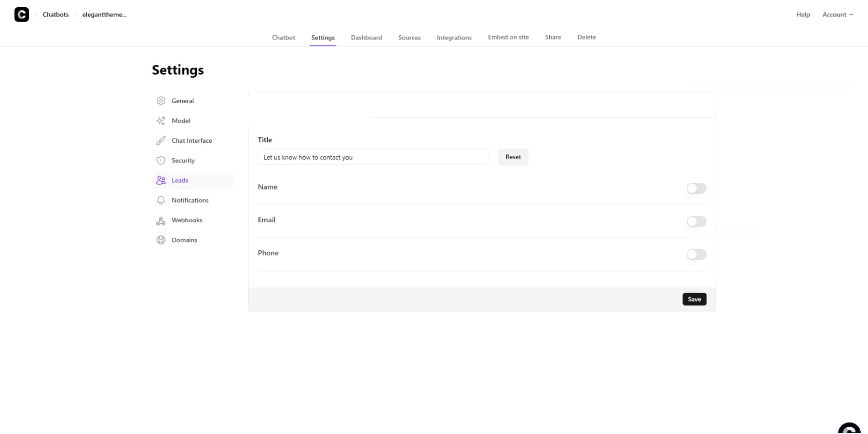
Task: Switch to the Dashboard tab
Action: 366,37
